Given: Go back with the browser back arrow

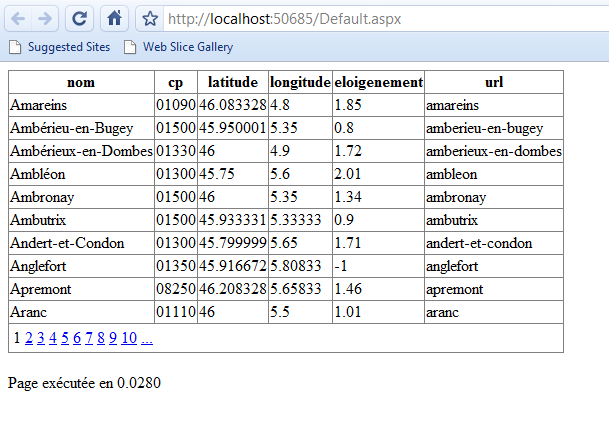Looking at the screenshot, I should pos(18,18).
